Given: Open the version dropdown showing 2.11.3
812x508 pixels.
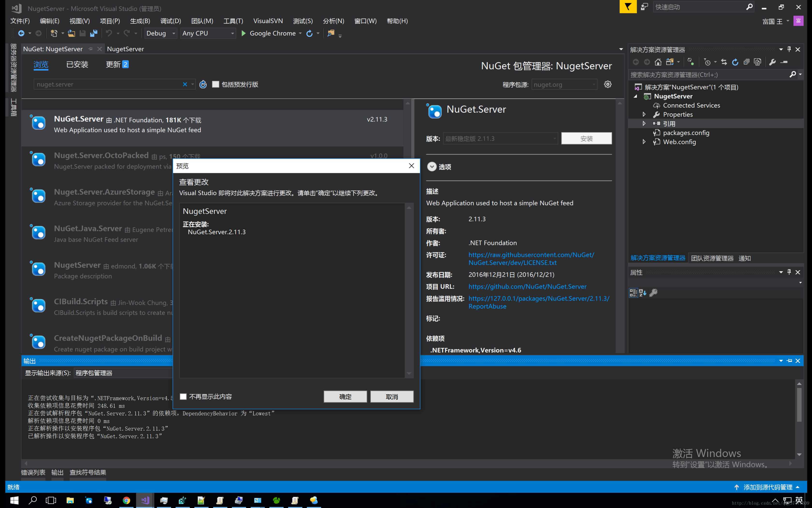Looking at the screenshot, I should pyautogui.click(x=500, y=138).
